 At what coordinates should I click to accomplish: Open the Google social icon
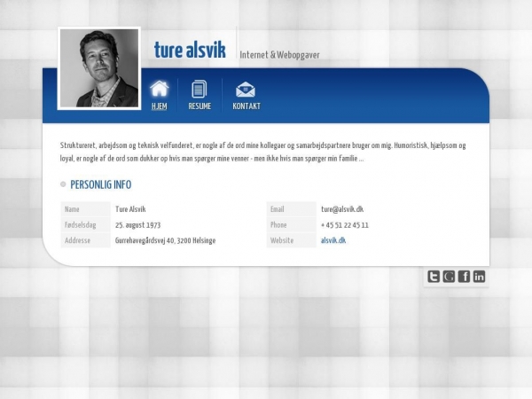449,277
